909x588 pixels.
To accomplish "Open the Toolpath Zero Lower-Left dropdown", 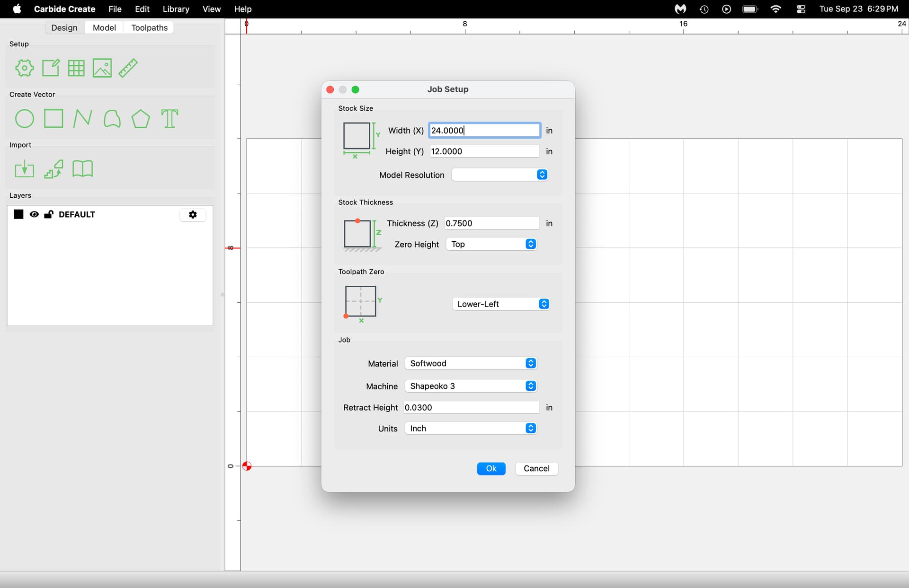I will (500, 304).
